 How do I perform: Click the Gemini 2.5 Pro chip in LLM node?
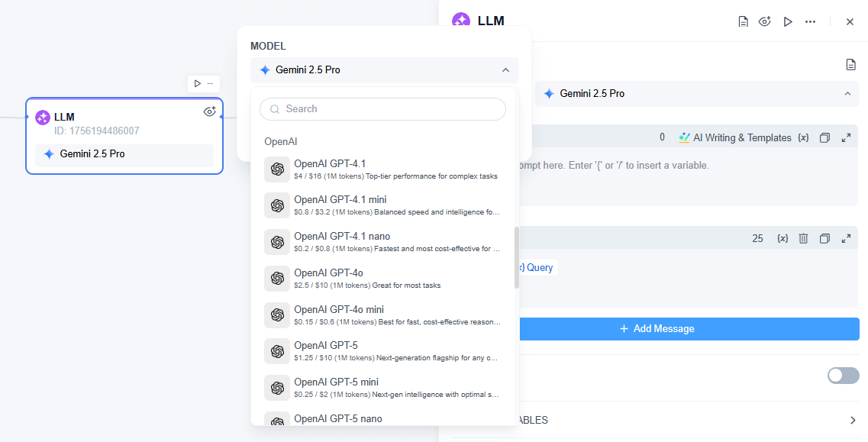124,154
